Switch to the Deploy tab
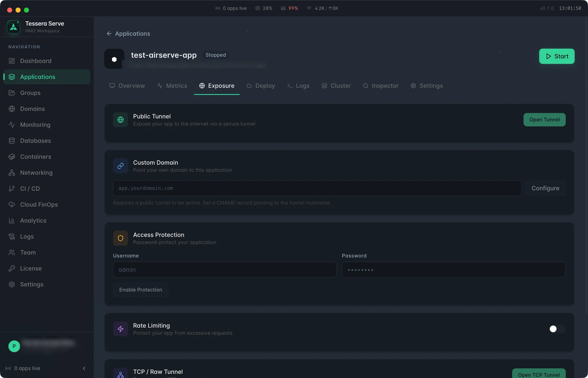Image resolution: width=588 pixels, height=378 pixels. click(x=261, y=86)
